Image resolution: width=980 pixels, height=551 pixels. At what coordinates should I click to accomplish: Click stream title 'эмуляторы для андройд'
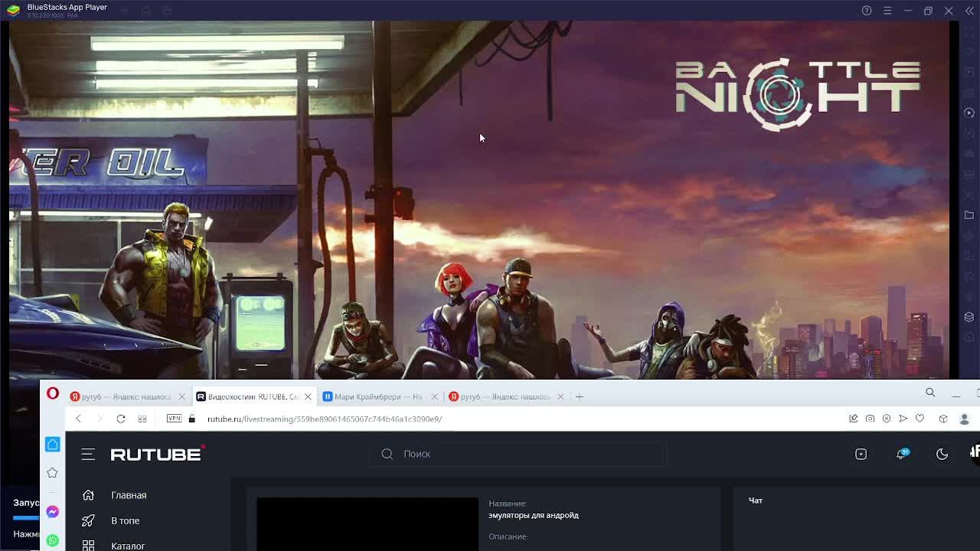click(x=534, y=515)
